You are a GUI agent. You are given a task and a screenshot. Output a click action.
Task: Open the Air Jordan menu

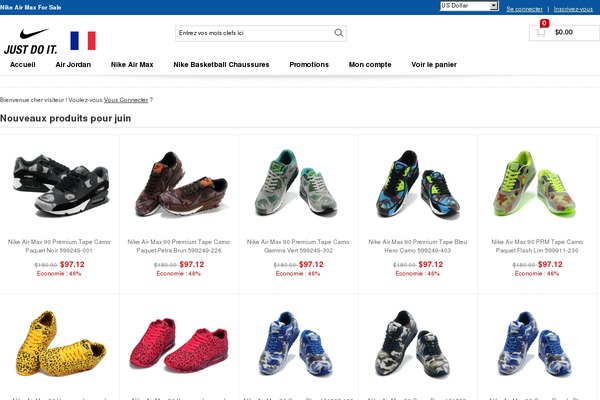coord(73,65)
